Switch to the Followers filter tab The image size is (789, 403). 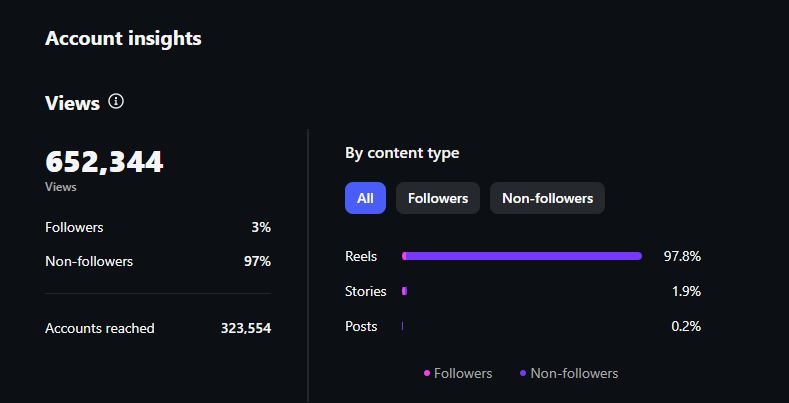click(x=438, y=198)
